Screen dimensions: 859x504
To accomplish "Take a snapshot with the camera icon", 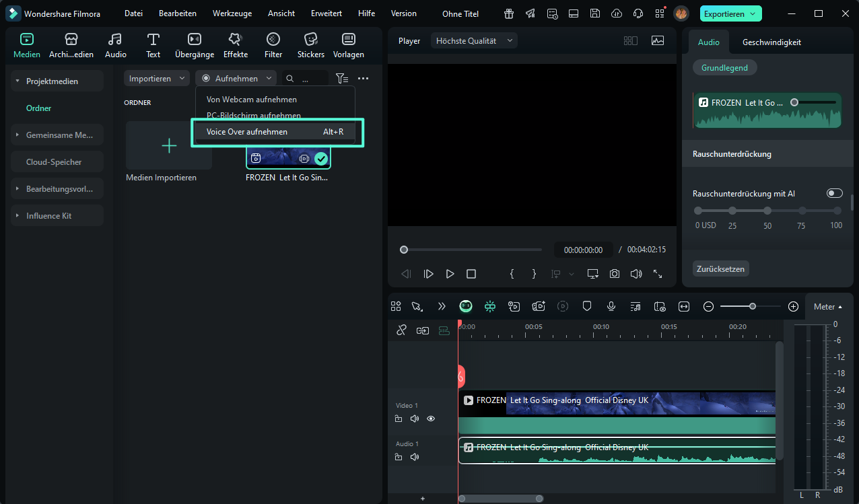I will pos(615,274).
